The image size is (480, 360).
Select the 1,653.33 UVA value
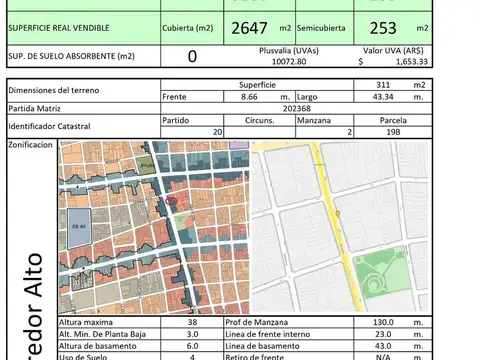pos(412,62)
